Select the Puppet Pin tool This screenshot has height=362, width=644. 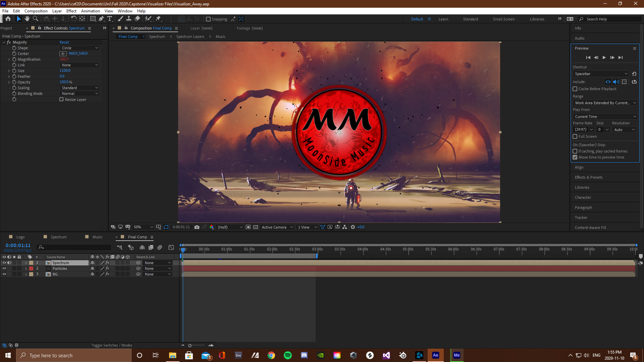coord(158,19)
